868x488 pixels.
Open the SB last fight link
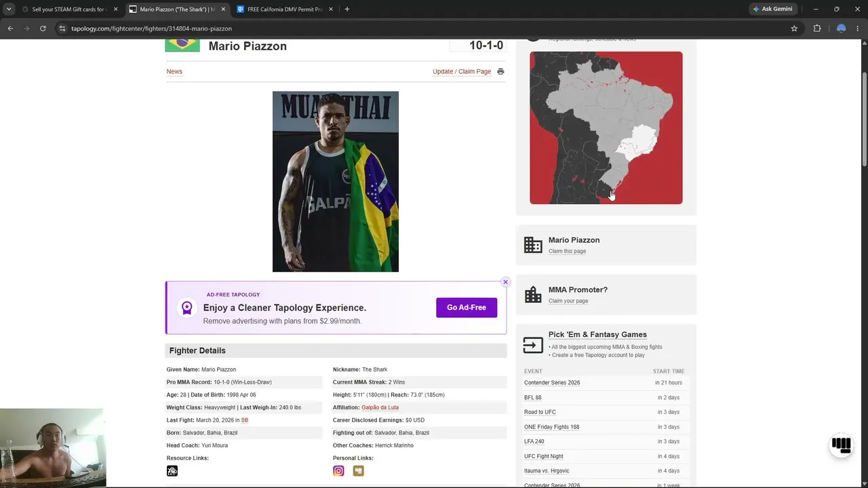245,420
